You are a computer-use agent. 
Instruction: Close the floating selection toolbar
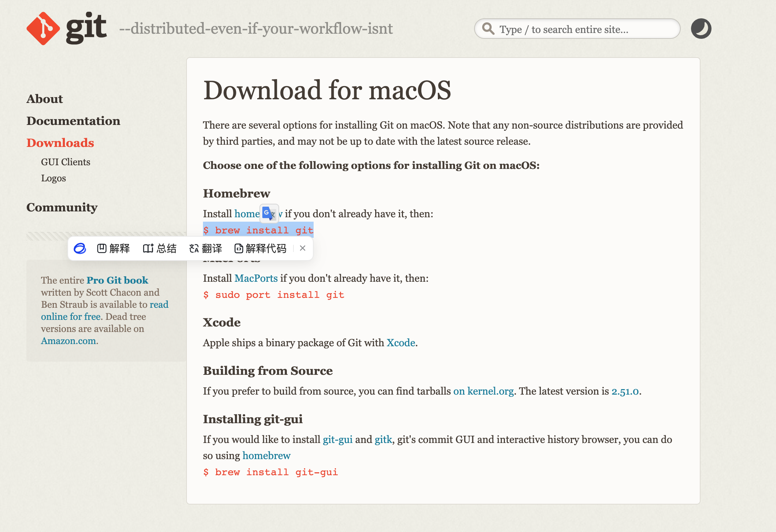coord(303,248)
